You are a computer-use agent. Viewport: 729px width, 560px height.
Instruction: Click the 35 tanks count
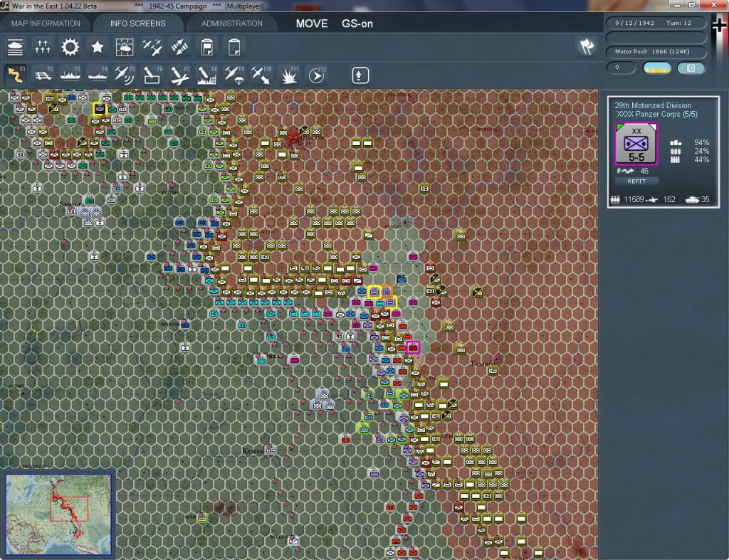click(706, 199)
